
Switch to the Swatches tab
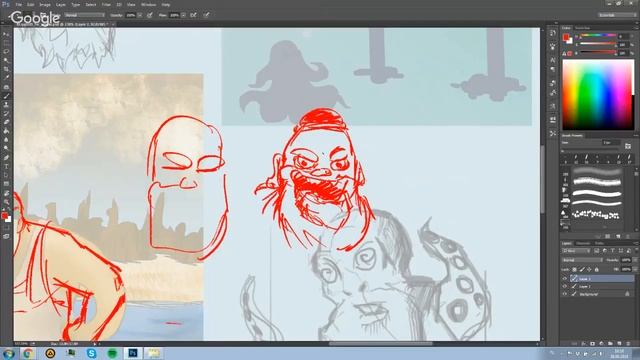click(x=583, y=28)
